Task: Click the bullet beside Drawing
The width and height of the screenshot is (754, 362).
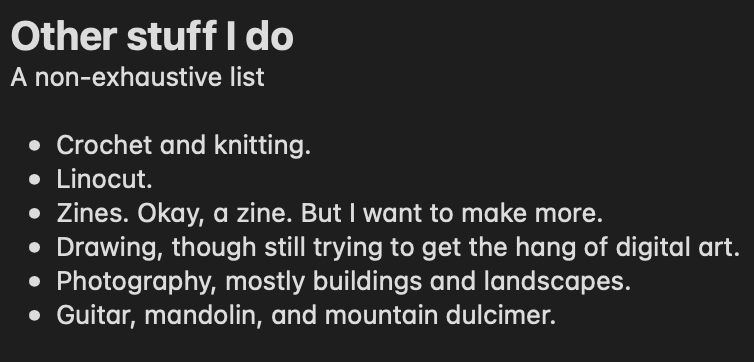Action: (x=35, y=248)
